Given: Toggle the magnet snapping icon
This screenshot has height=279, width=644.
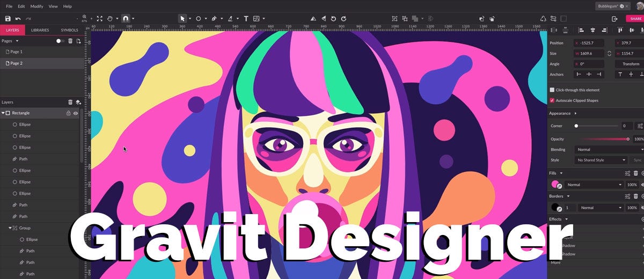Looking at the screenshot, I should (126, 18).
